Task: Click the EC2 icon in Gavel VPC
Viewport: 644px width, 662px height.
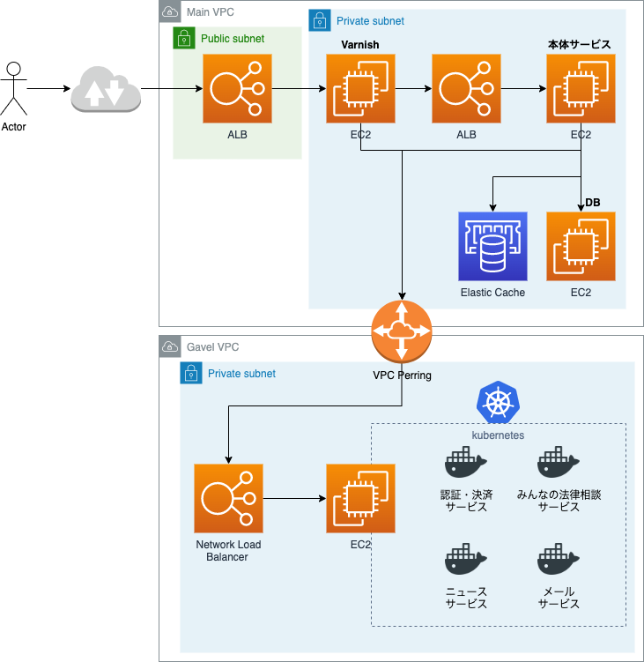Action: (360, 499)
